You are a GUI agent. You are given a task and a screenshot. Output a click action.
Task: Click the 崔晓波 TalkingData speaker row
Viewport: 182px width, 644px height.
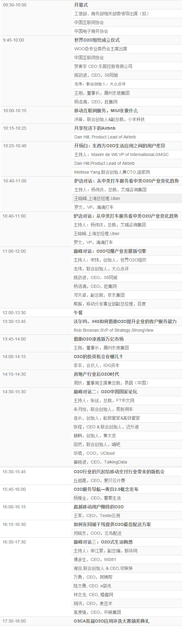(100, 462)
